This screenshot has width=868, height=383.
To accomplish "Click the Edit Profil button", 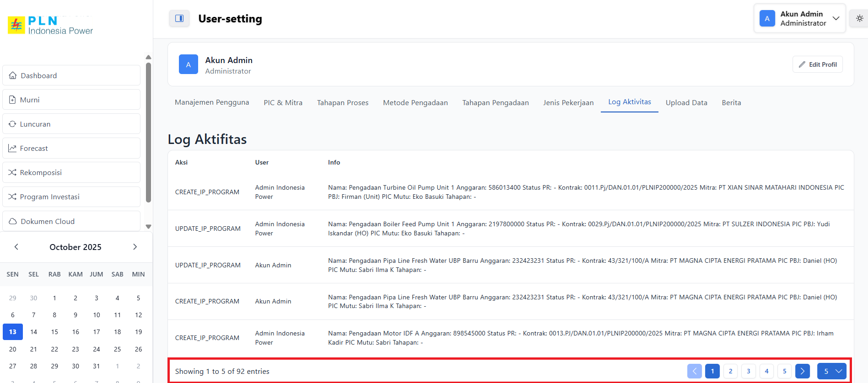I will pos(817,64).
